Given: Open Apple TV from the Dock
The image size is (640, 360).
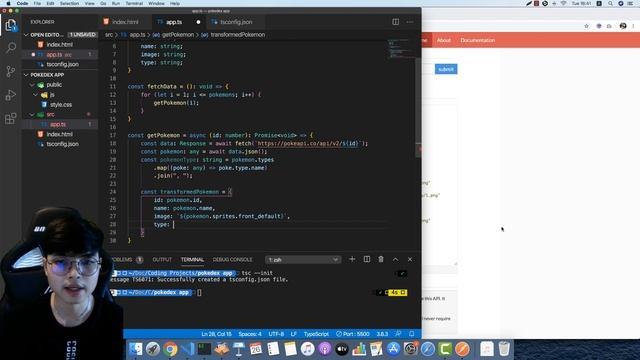Looking at the screenshot, I should (x=342, y=349).
